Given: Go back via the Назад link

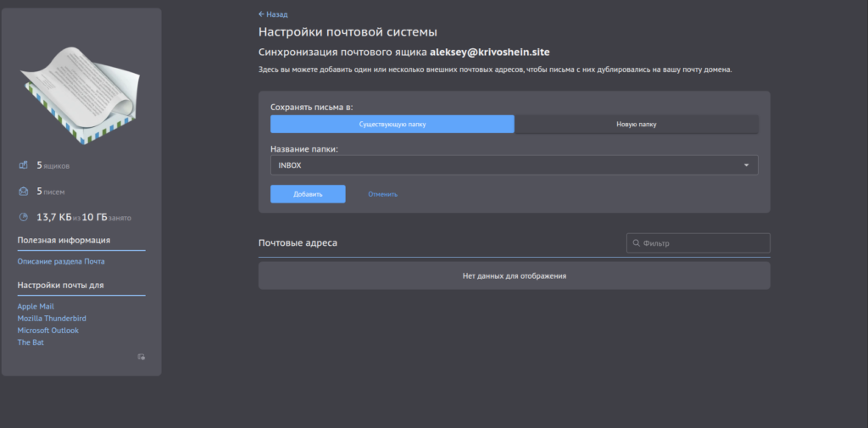Looking at the screenshot, I should click(273, 14).
